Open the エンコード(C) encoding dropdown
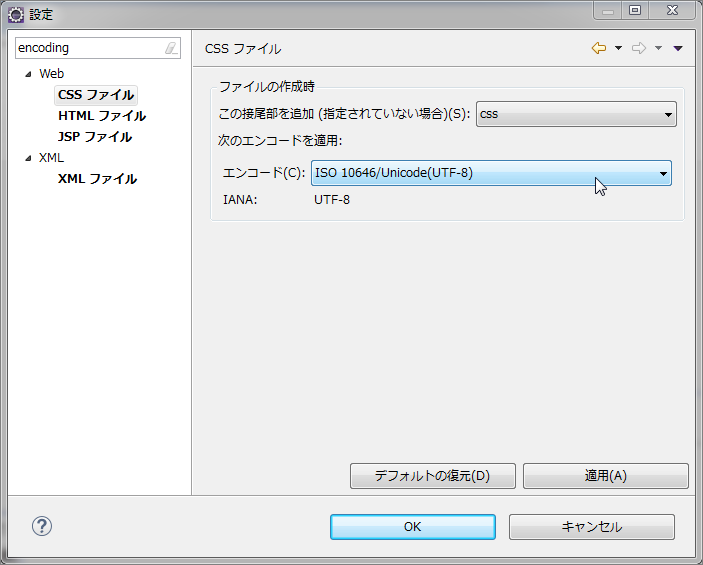 point(491,173)
